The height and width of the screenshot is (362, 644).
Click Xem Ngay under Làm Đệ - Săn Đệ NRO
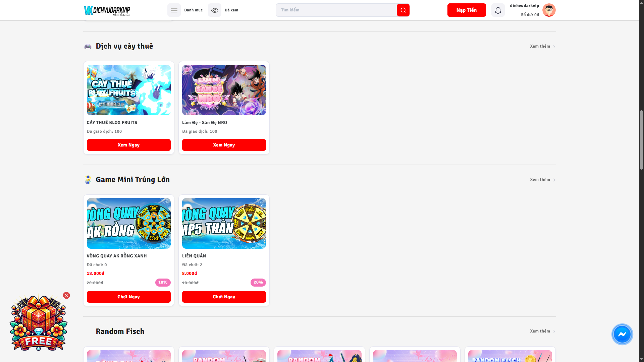[224, 145]
